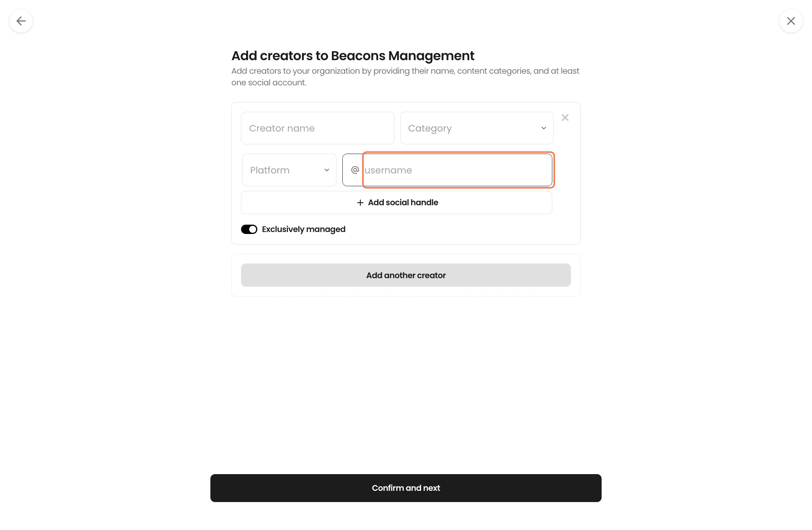Focus the Creator name field
812x530 pixels.
[x=318, y=128]
